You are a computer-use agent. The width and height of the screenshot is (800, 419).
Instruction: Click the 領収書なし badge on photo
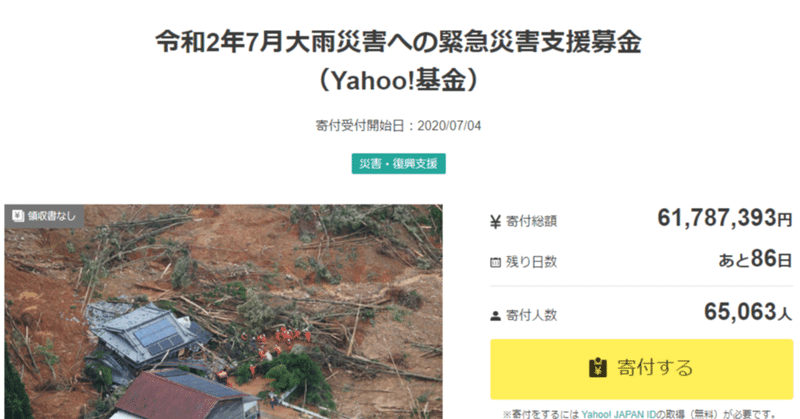44,216
